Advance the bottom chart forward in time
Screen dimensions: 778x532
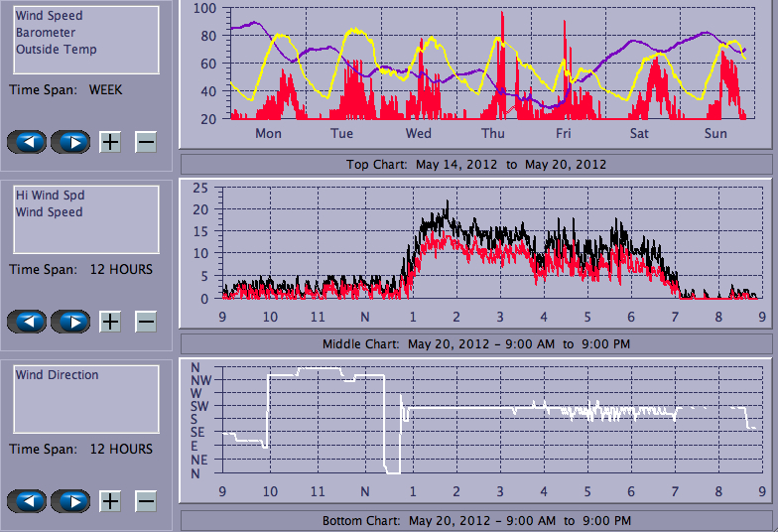coord(70,501)
